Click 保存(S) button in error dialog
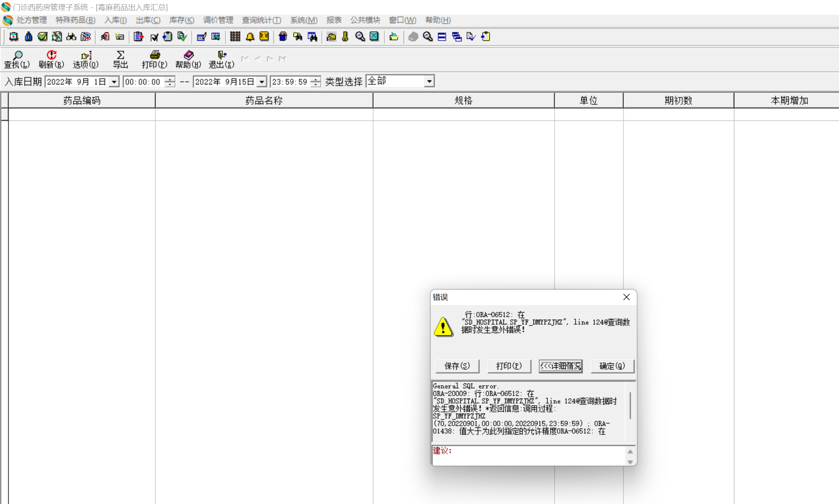Image resolution: width=839 pixels, height=504 pixels. pyautogui.click(x=457, y=366)
